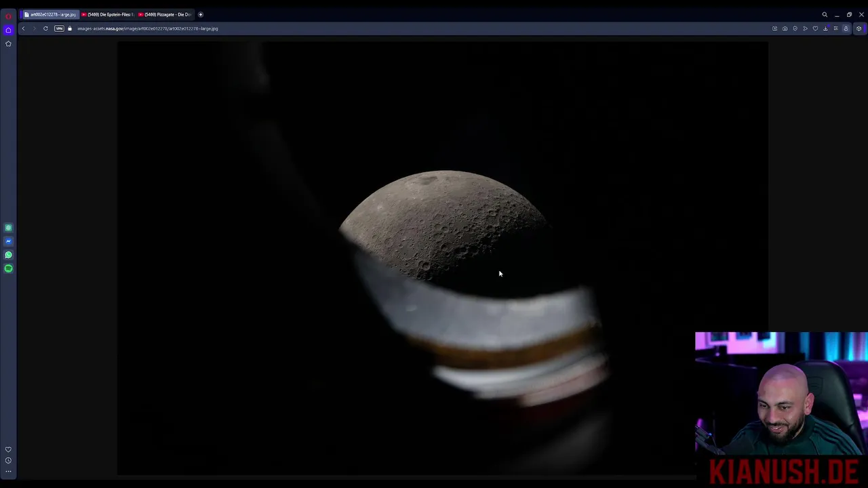Go forward to the next page
868x488 pixels.
coord(34,28)
